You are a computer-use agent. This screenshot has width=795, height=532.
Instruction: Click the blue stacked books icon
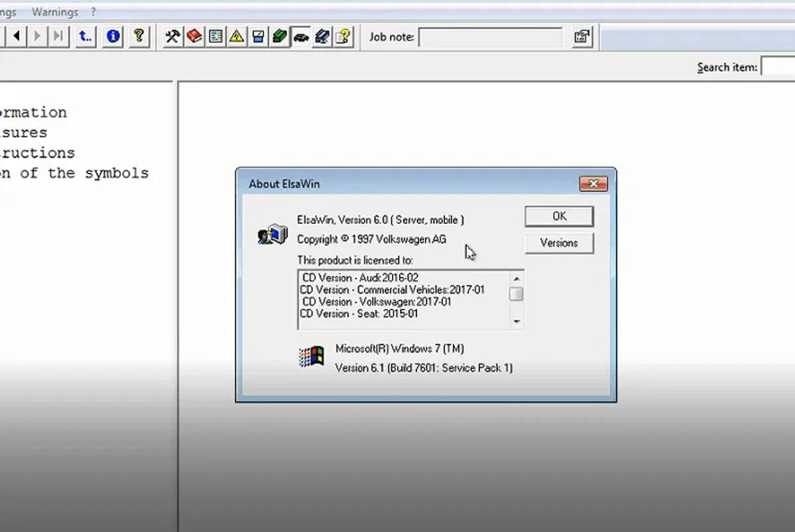(322, 36)
